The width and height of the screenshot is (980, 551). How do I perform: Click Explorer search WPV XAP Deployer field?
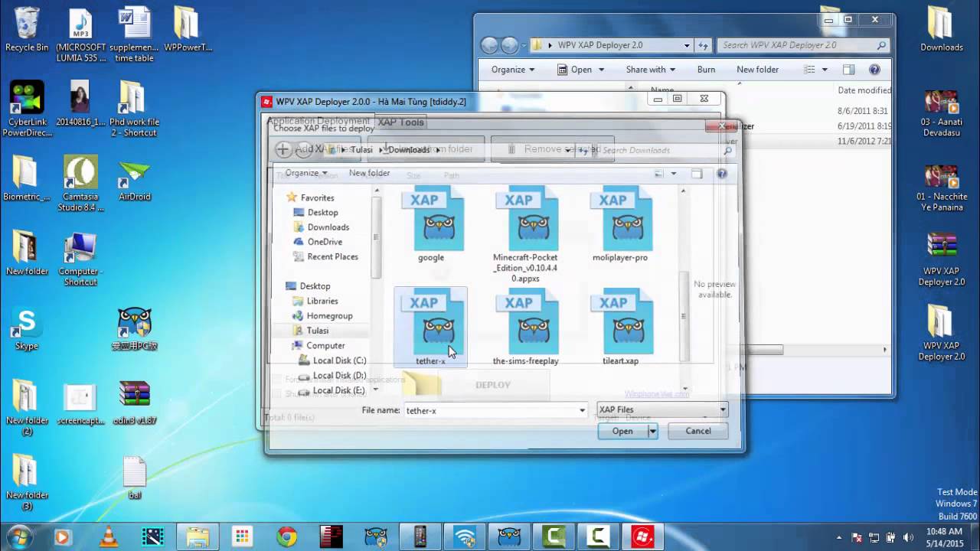pyautogui.click(x=803, y=45)
